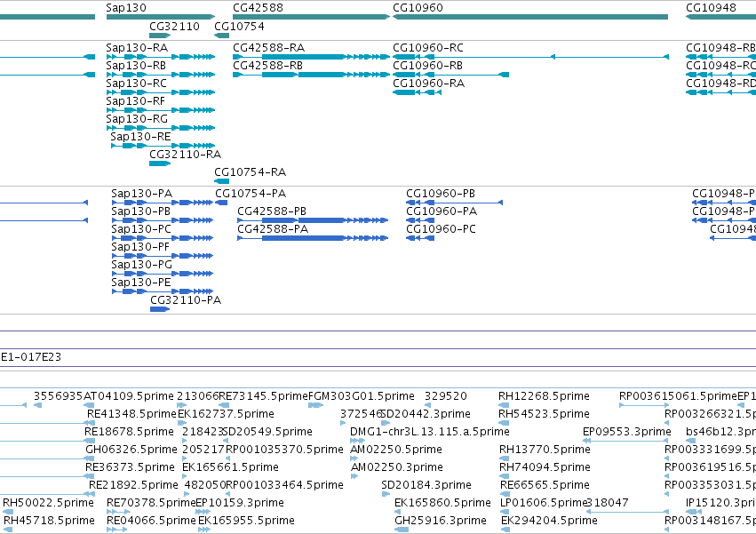Viewport: 756px width, 534px height.
Task: Select the CG10948-RB transcript label
Action: (x=720, y=48)
